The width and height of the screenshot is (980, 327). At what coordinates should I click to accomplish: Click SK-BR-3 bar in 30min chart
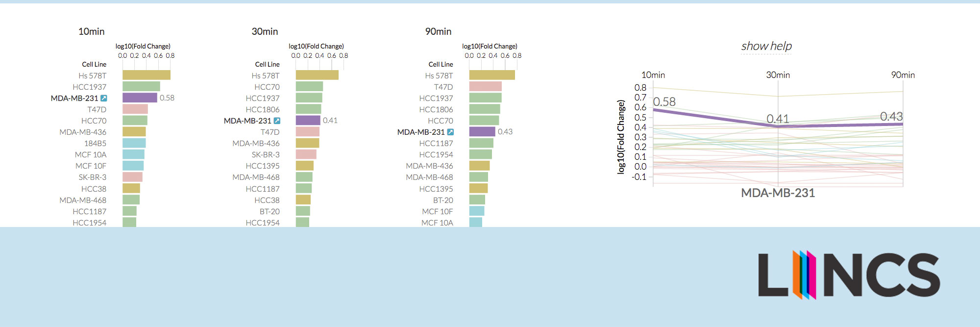tap(306, 154)
